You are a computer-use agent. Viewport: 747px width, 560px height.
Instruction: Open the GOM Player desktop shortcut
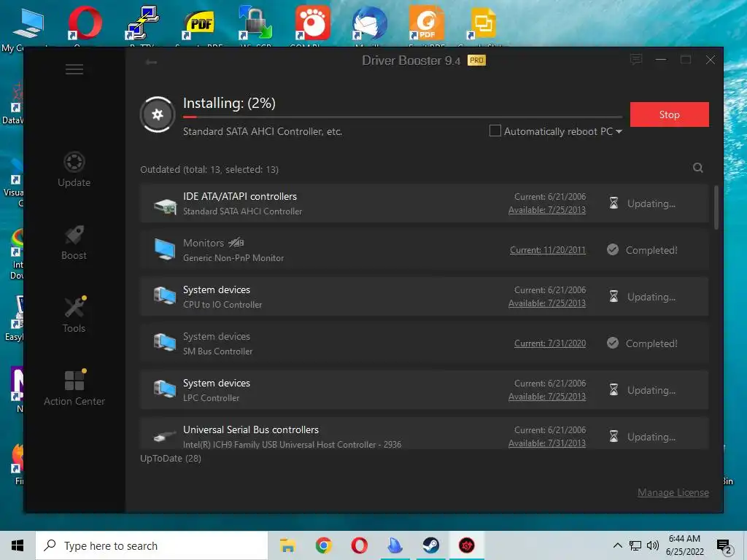[x=312, y=23]
